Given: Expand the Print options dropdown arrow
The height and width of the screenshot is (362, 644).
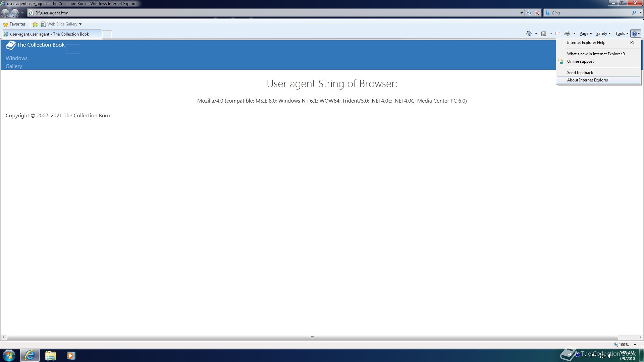Looking at the screenshot, I should pos(574,34).
